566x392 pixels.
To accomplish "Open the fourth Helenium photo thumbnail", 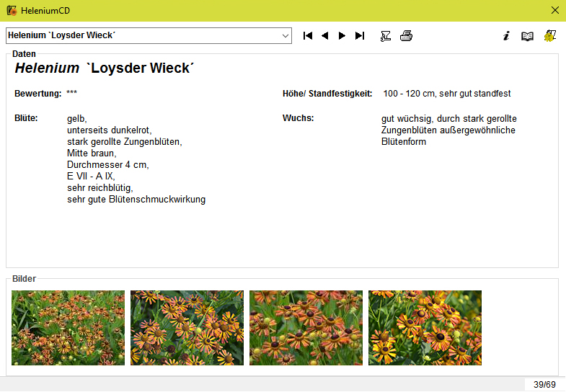I will tap(425, 328).
